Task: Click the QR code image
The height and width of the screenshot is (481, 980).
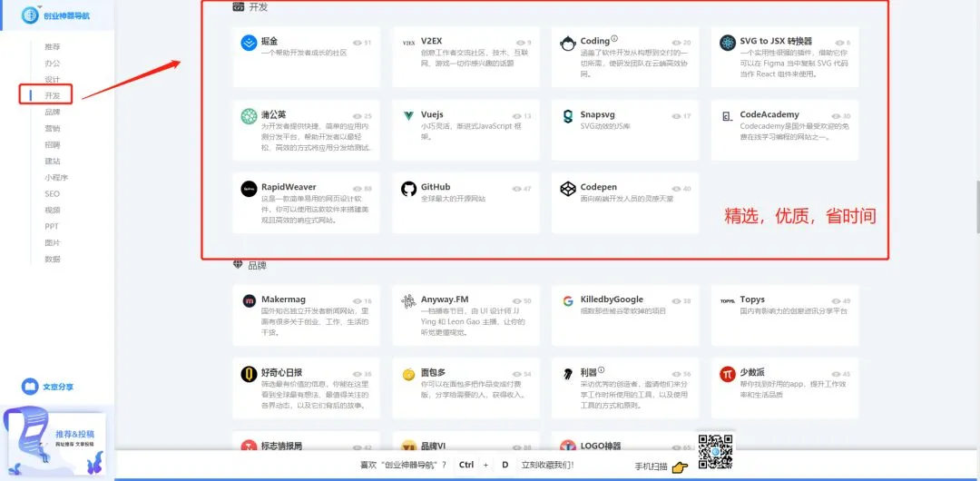Action: (x=715, y=451)
